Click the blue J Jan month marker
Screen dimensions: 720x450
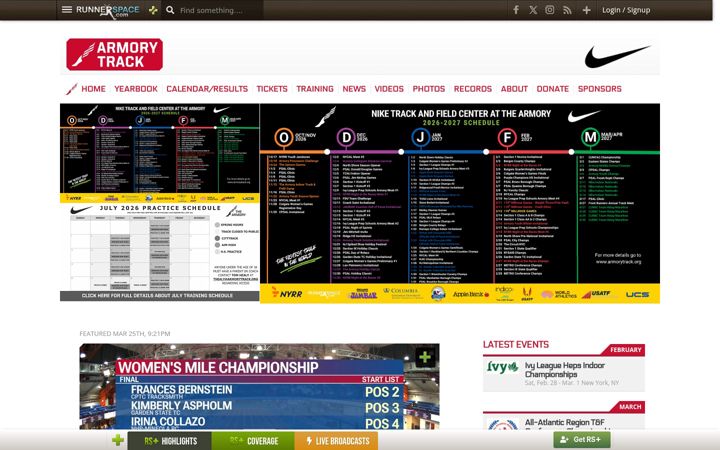tap(420, 137)
